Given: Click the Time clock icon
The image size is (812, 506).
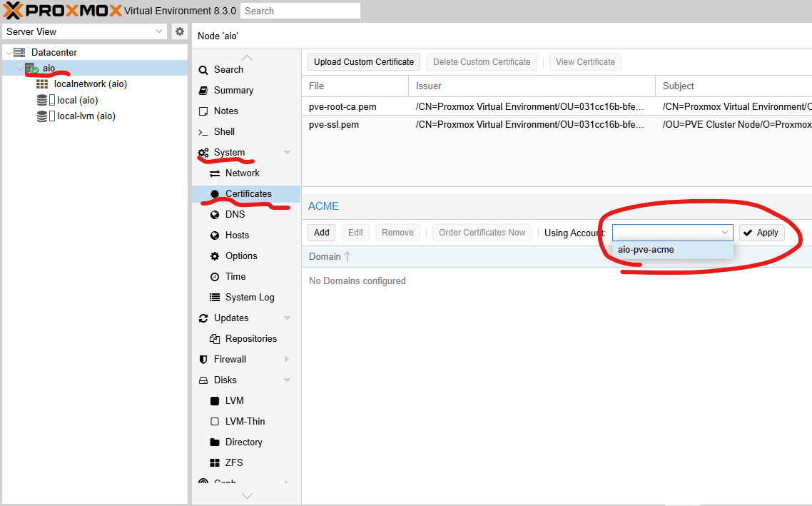Looking at the screenshot, I should pyautogui.click(x=214, y=277).
